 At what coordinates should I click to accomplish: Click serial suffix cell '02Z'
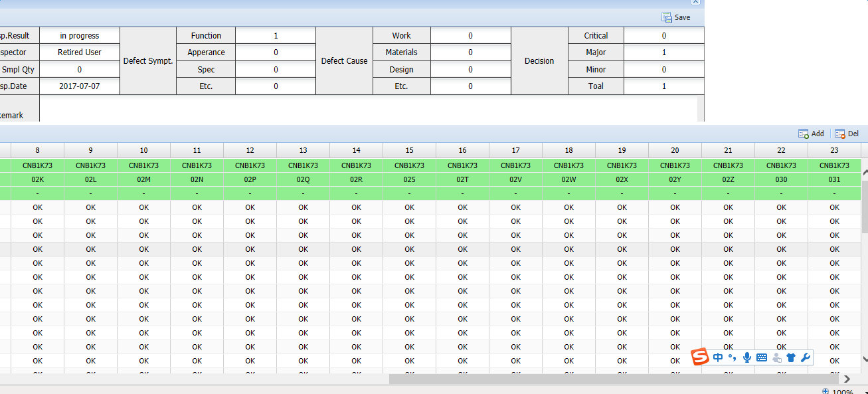click(x=728, y=179)
